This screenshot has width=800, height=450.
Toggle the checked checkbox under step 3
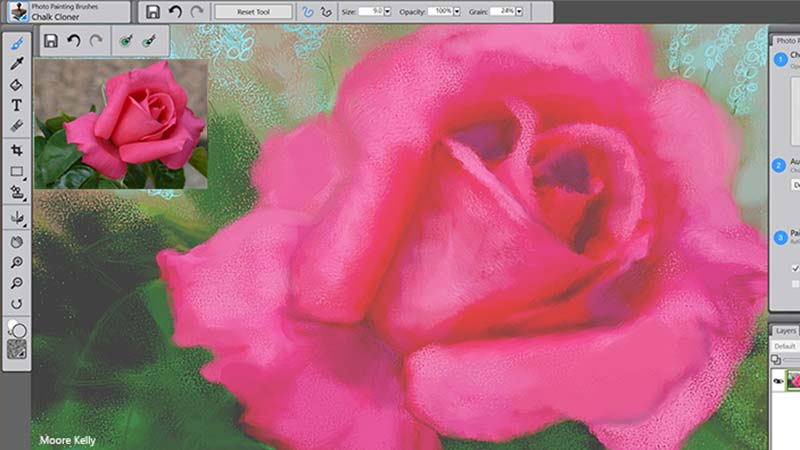tap(795, 268)
